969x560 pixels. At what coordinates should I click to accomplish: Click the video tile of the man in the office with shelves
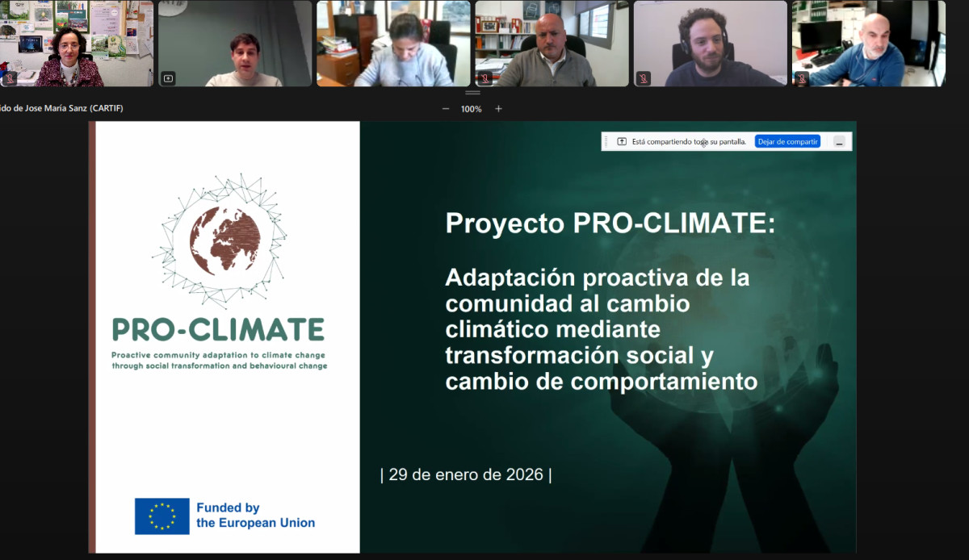point(551,44)
